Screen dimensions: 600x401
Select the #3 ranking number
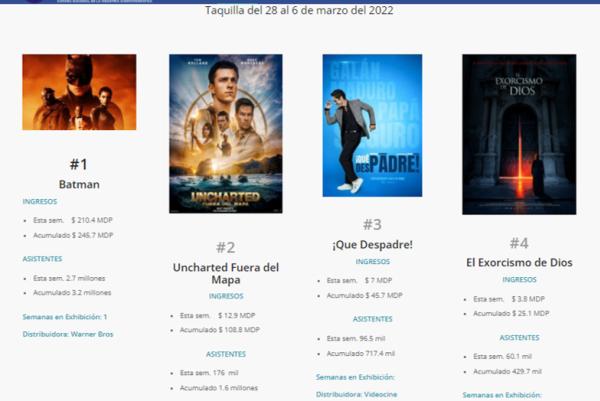pos(372,224)
